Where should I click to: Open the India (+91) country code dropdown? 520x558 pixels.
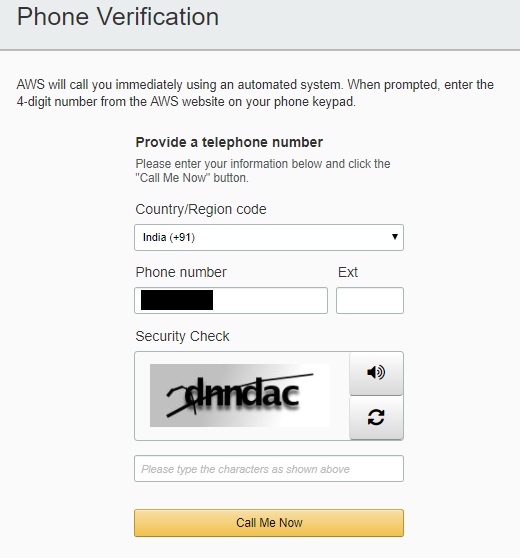pyautogui.click(x=269, y=237)
